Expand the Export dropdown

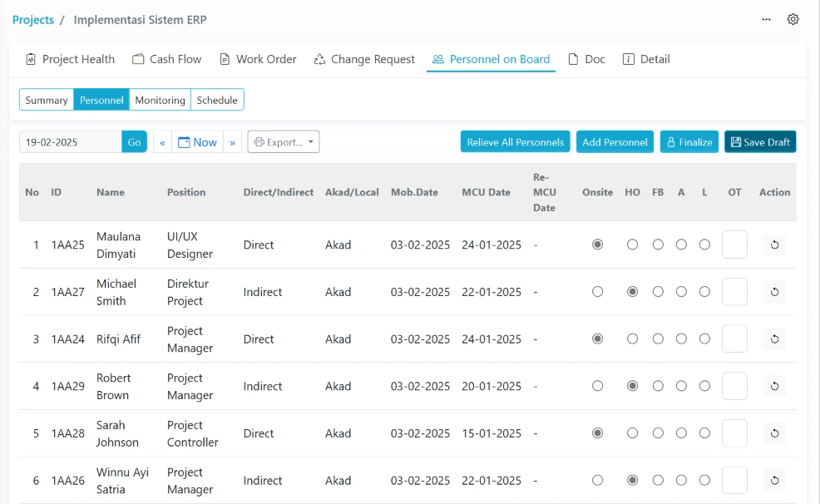[x=284, y=142]
